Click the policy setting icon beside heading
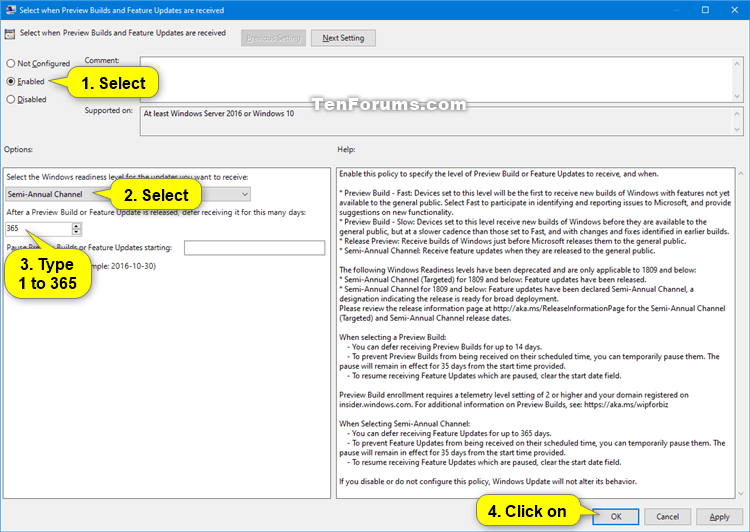 click(x=10, y=34)
